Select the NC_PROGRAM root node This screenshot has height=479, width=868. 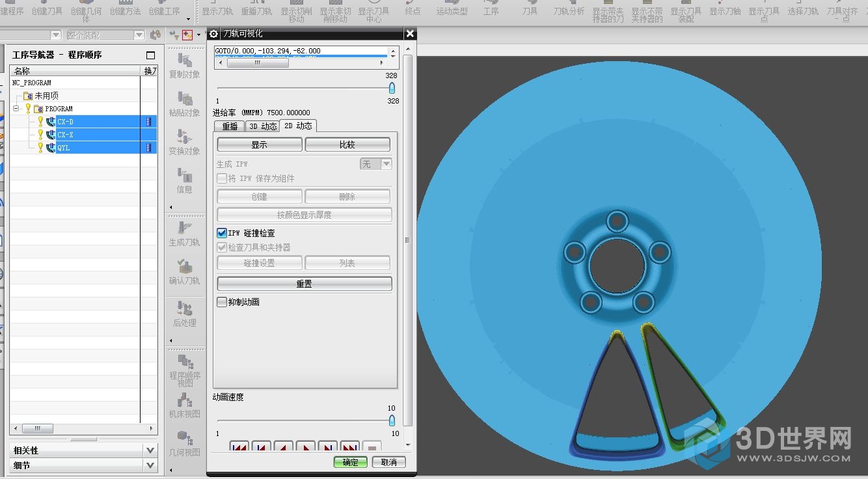pos(31,83)
